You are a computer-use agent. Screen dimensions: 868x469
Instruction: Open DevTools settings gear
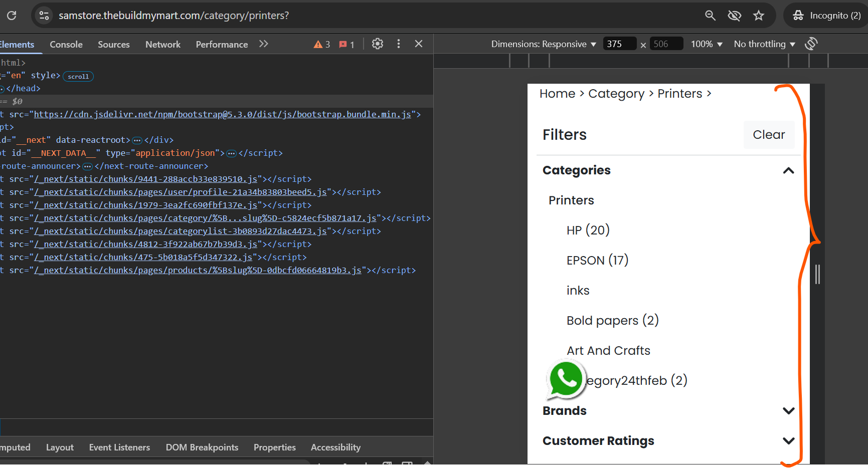click(378, 44)
